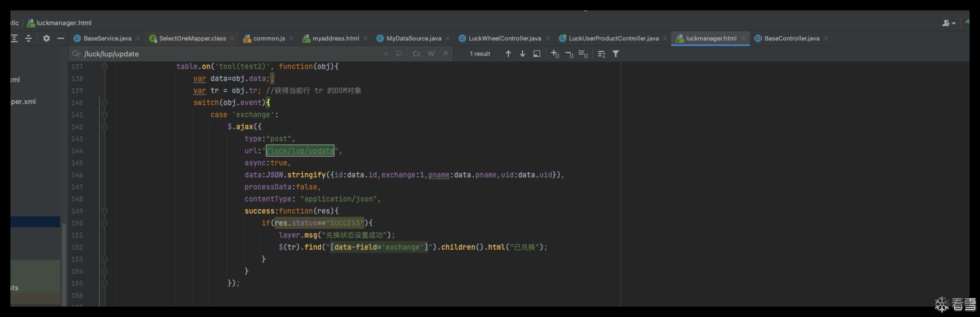
Task: Select all occurrences icon
Action: pos(583,54)
